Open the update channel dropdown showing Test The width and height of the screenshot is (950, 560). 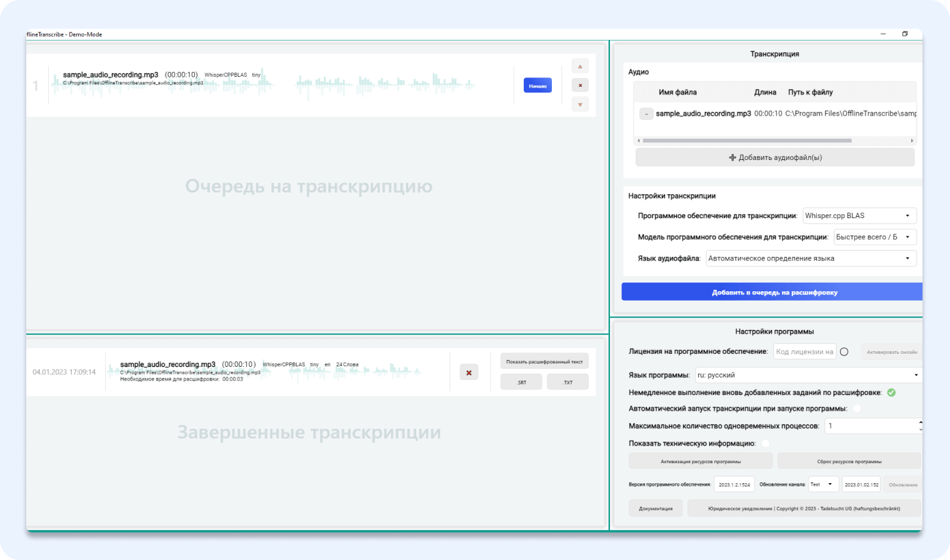tap(824, 484)
